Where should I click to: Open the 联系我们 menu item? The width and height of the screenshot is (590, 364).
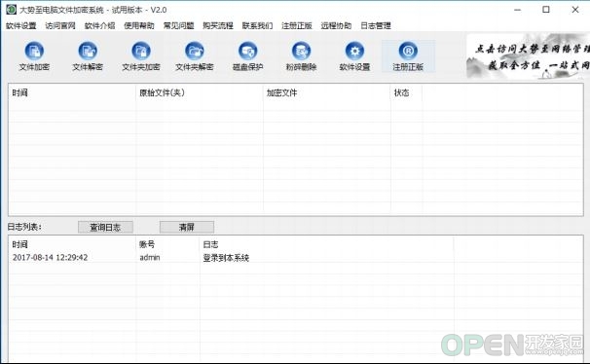[257, 25]
